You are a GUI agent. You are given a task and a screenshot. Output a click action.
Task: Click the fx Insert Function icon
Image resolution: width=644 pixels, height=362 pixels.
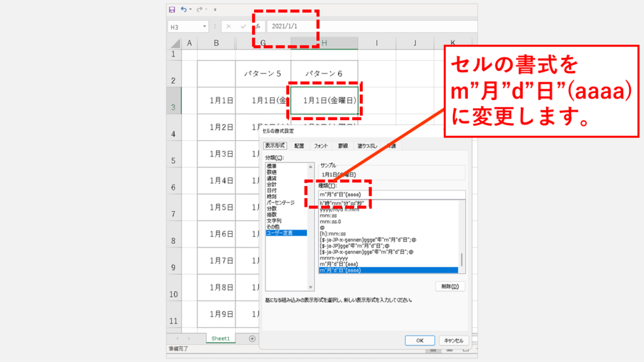tap(258, 27)
